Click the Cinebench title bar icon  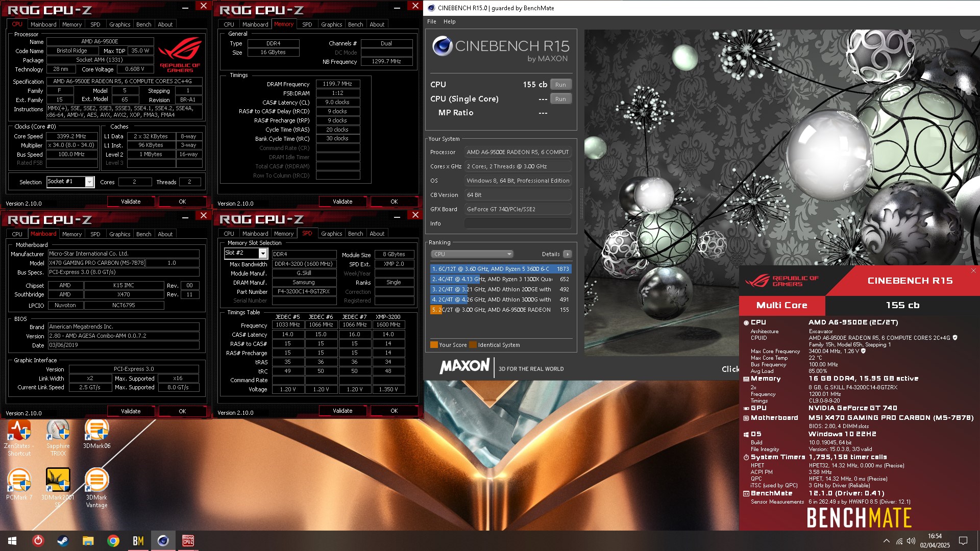click(x=431, y=8)
